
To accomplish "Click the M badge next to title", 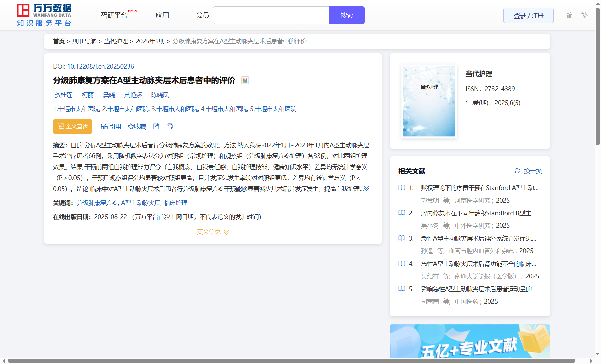I will tap(245, 81).
